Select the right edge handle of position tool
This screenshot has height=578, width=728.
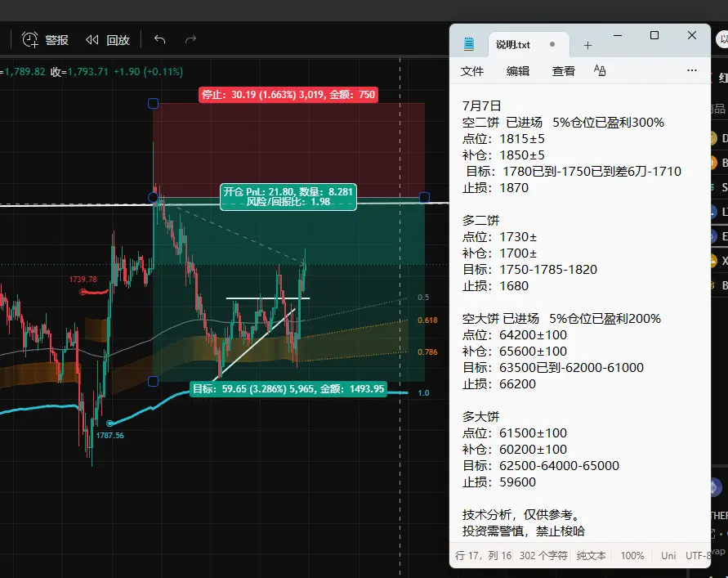tap(424, 198)
